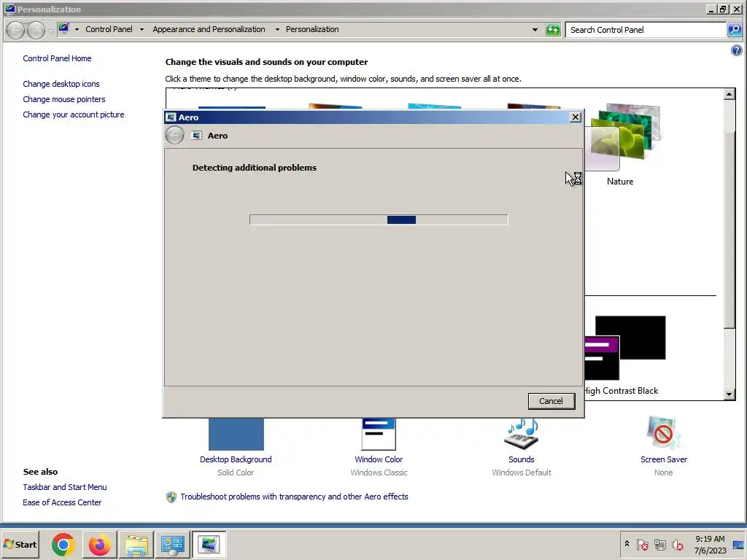Launch Firefox from taskbar
The image size is (747, 560).
tap(99, 545)
